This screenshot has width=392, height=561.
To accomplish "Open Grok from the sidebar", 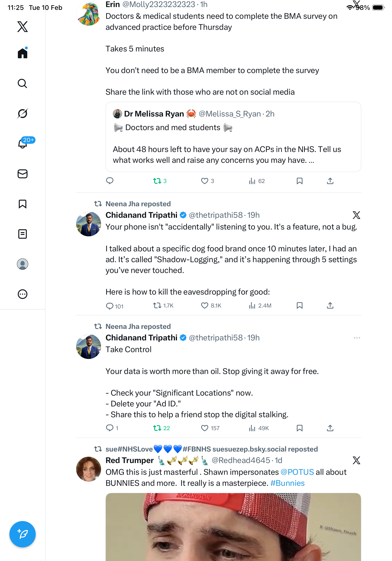I will pos(22,114).
